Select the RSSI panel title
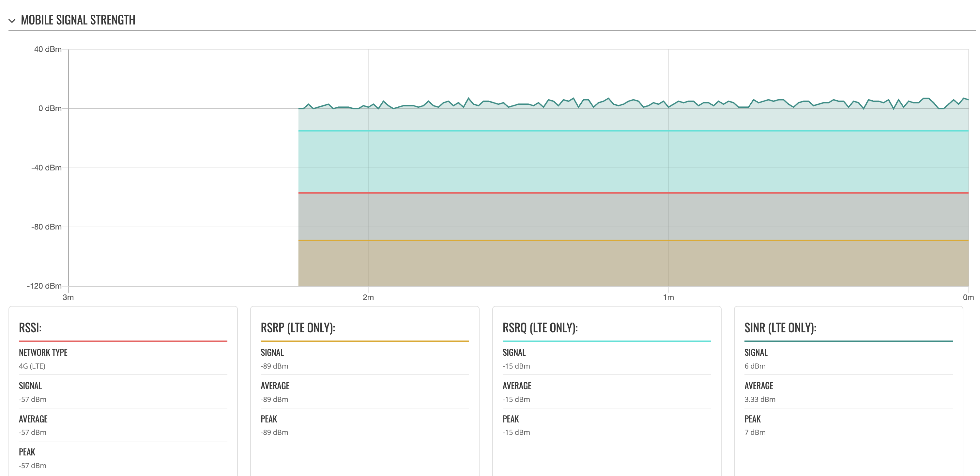The height and width of the screenshot is (476, 980). [x=30, y=327]
